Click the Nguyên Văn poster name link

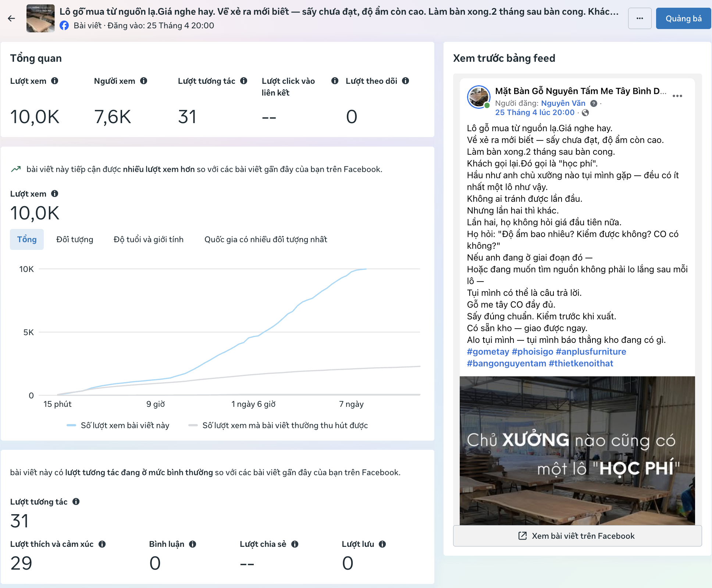563,103
